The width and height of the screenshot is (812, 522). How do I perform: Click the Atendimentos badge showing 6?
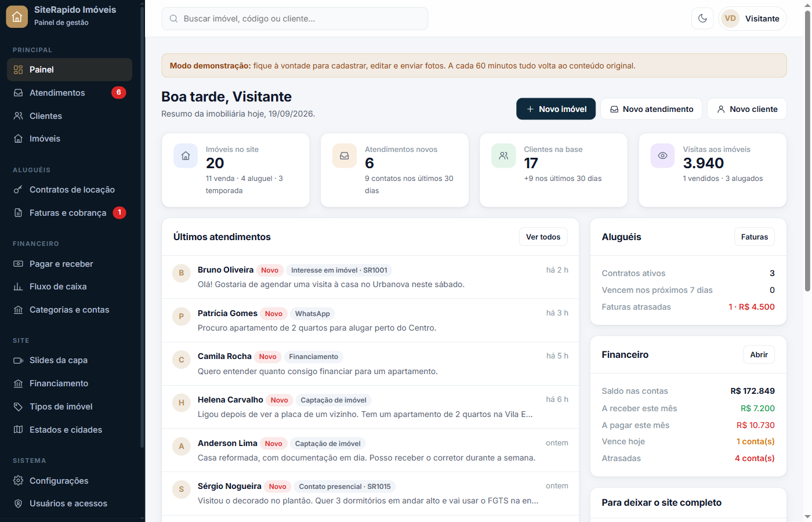point(118,92)
